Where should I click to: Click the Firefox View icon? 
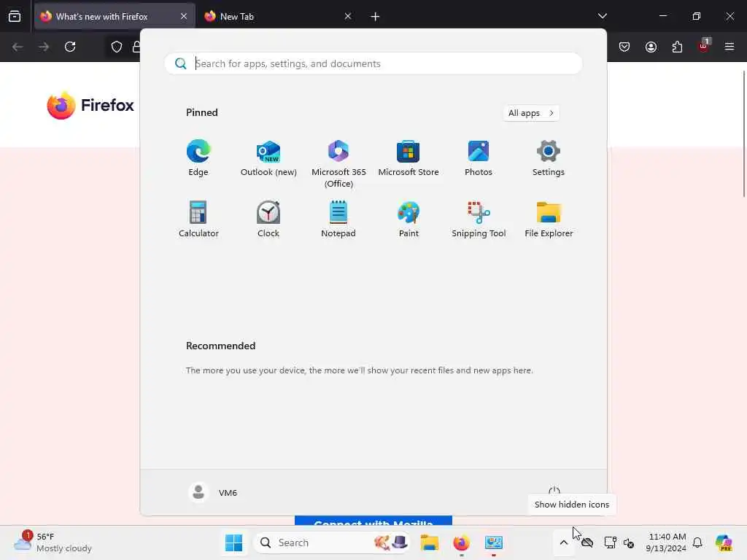click(15, 17)
